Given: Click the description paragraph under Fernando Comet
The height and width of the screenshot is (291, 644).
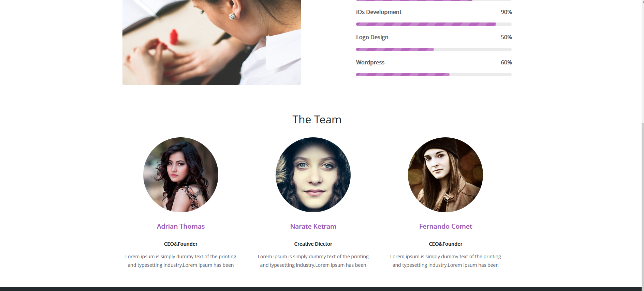Looking at the screenshot, I should [445, 261].
